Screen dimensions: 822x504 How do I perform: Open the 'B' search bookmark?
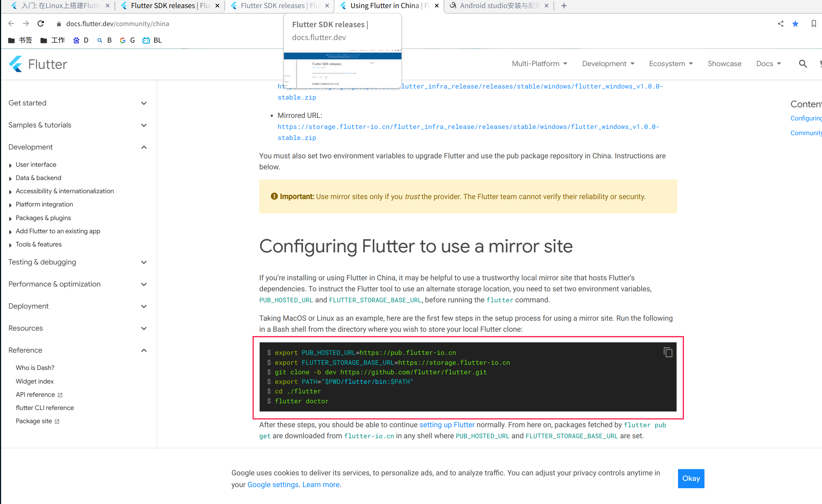pos(104,40)
